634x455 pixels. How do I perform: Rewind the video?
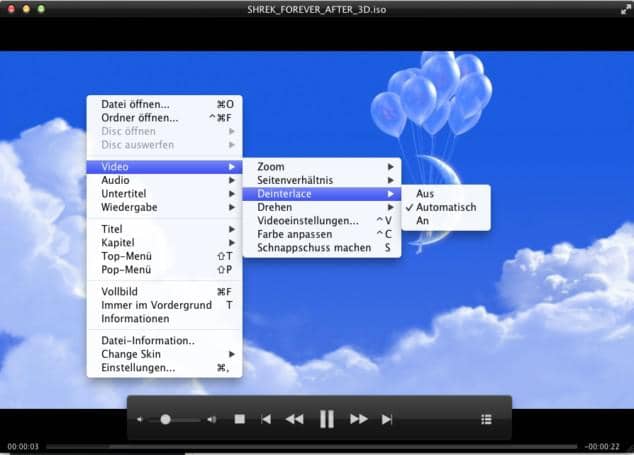coord(294,419)
